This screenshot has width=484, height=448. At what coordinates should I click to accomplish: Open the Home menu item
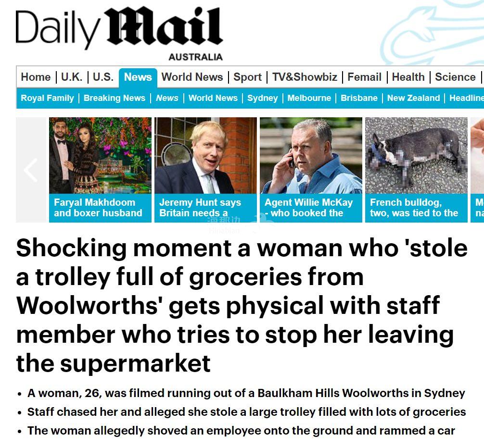pyautogui.click(x=36, y=77)
